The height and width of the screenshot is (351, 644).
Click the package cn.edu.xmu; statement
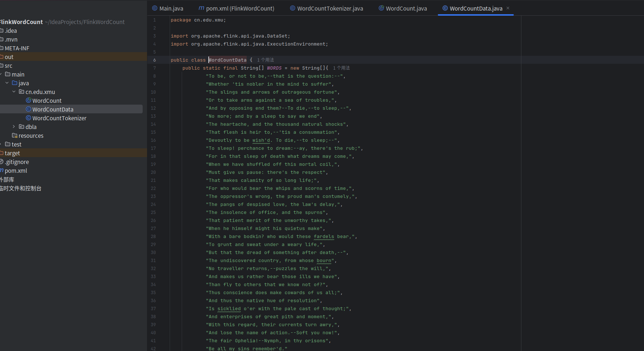[198, 20]
